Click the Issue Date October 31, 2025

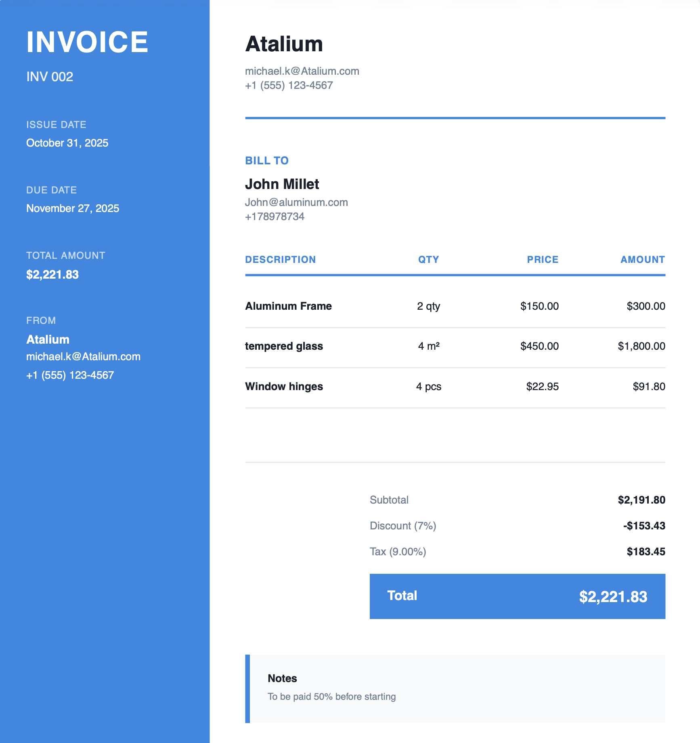pos(67,143)
